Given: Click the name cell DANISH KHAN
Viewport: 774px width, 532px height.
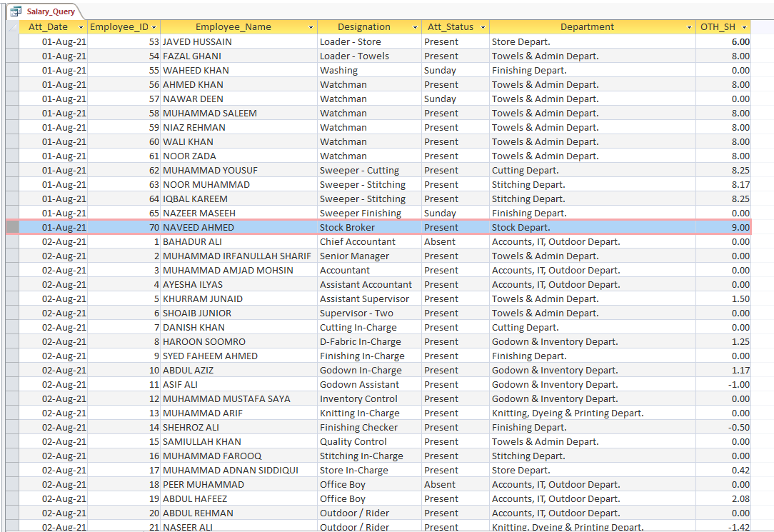Looking at the screenshot, I should (239, 328).
